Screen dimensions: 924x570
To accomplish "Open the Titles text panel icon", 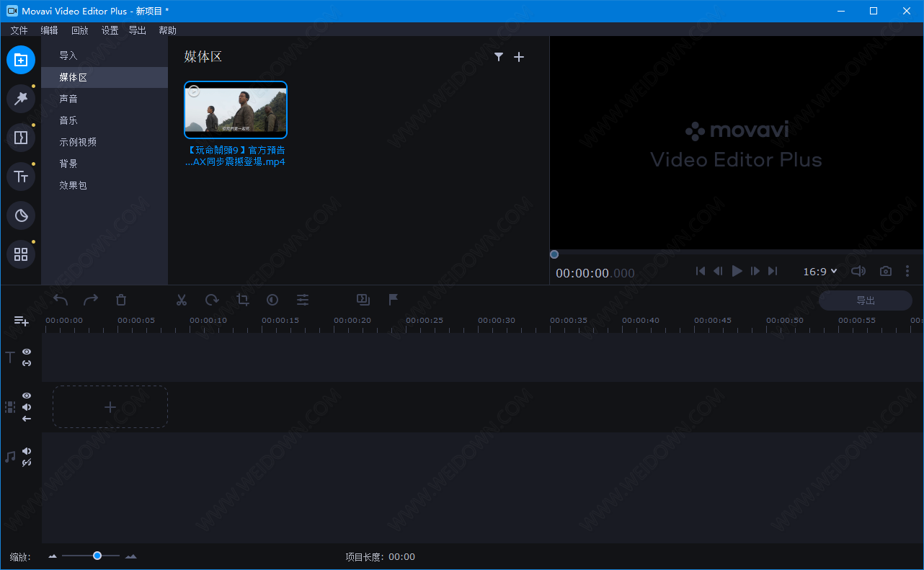I will point(21,177).
